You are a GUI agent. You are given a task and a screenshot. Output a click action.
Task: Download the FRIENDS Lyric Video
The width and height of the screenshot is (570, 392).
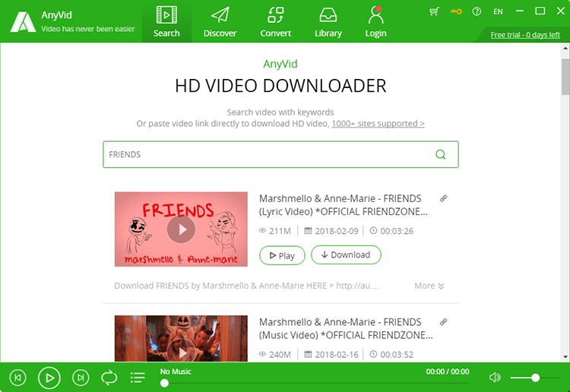[x=346, y=254]
